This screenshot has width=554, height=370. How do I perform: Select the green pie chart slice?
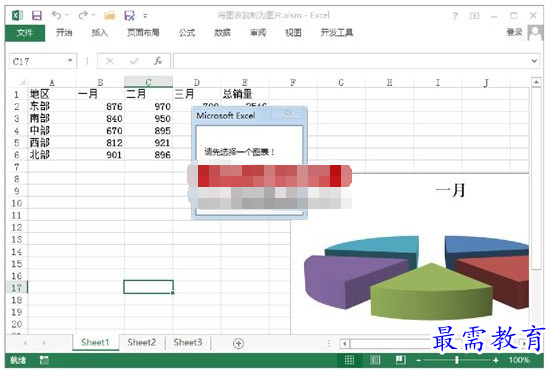click(431, 292)
